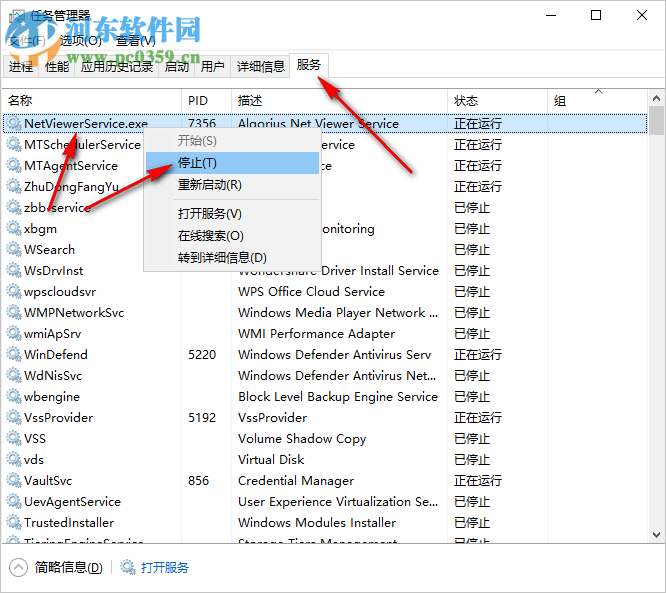Click Block Level Backup Engine Service text
The image size is (666, 593).
[x=338, y=397]
